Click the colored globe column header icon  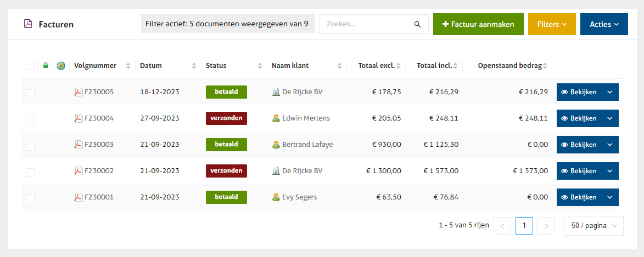61,66
